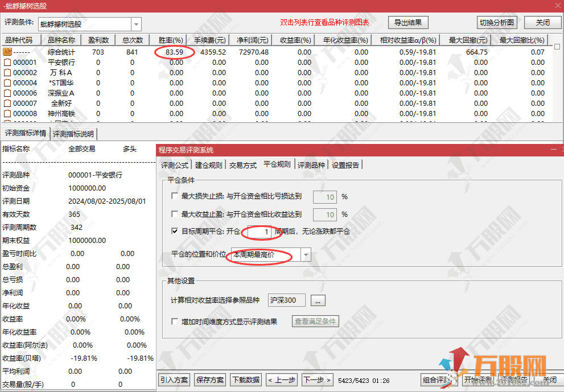The image size is (564, 392).
Task: Open the 评测指标详情 tab
Action: [26, 133]
